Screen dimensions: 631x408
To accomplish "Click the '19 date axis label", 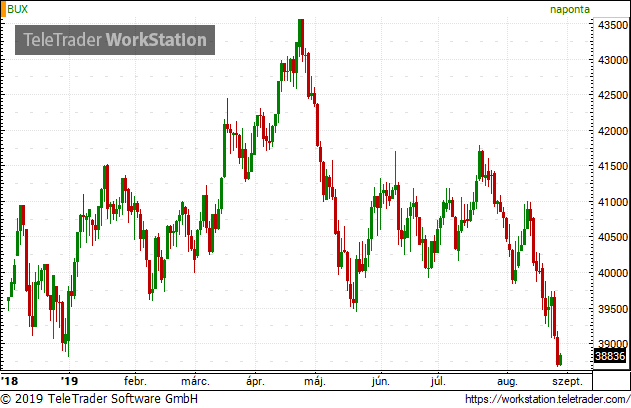I will click(69, 381).
